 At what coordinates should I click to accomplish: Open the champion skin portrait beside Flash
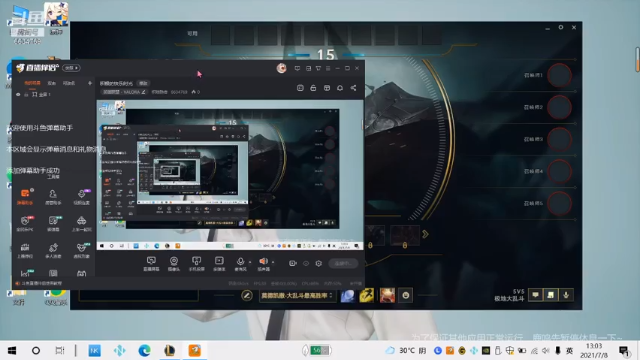[x=387, y=295]
